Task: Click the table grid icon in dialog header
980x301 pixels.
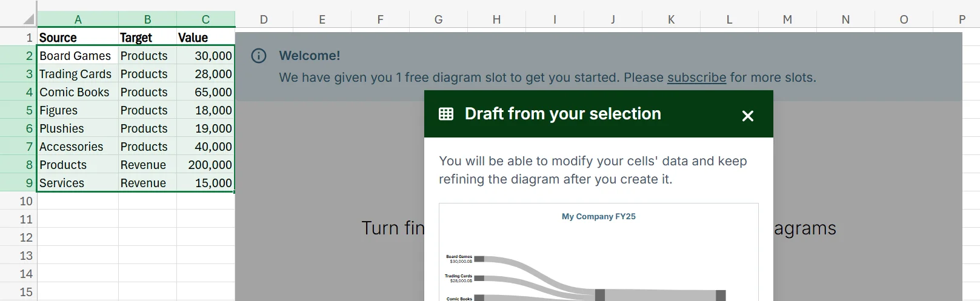Action: (446, 114)
